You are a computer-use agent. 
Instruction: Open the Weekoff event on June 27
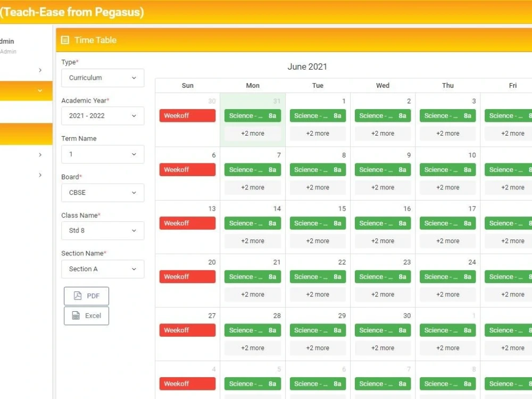coord(187,330)
